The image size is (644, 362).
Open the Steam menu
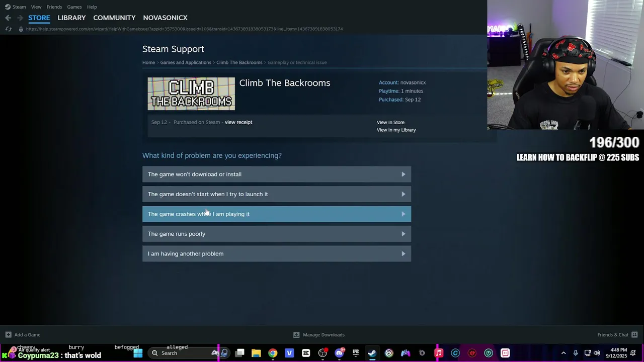click(19, 7)
